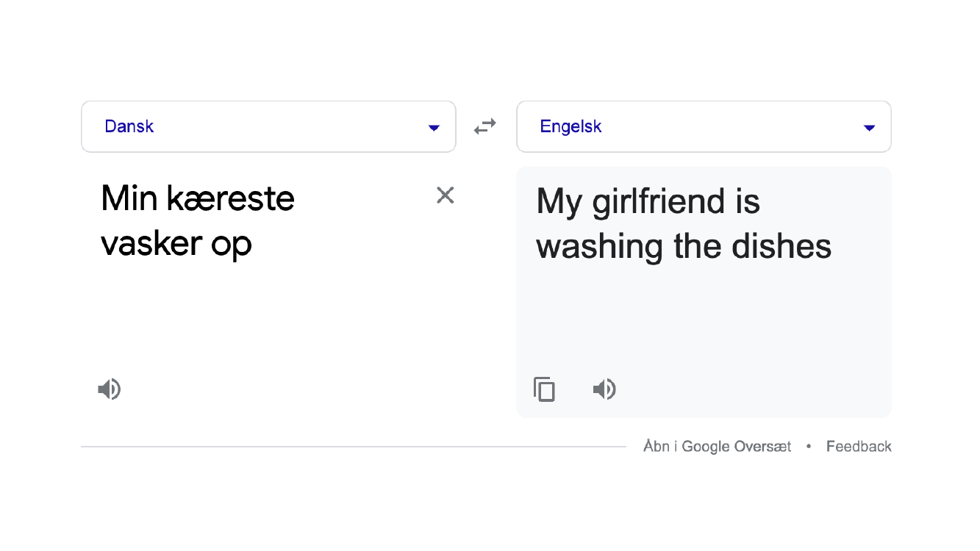Place cursor in text 'Min kæreste'
The width and height of the screenshot is (980, 551).
198,198
